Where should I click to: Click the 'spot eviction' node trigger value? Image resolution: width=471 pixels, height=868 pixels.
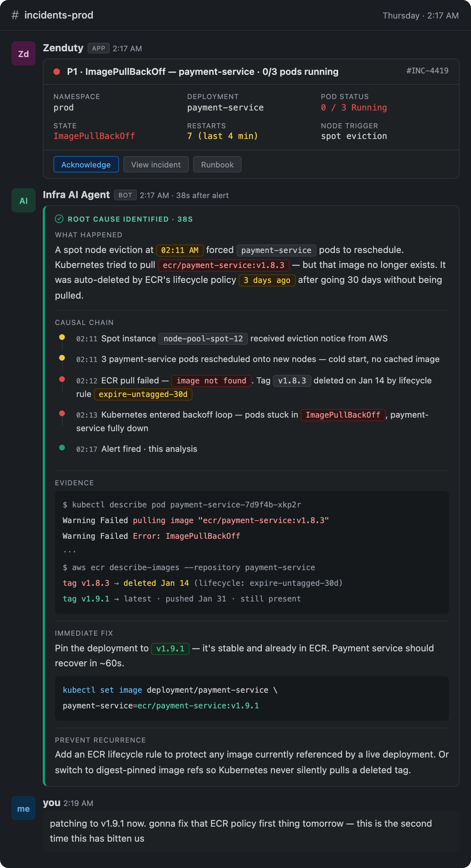tap(354, 136)
